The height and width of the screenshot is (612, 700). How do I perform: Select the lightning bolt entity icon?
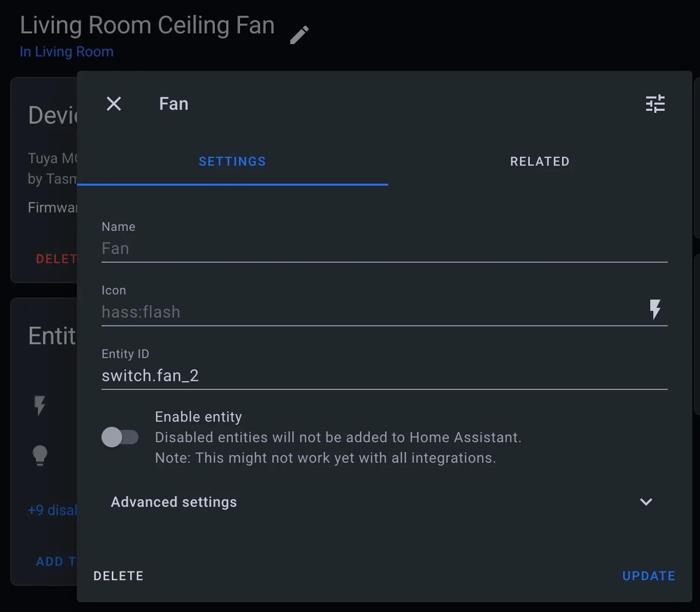tap(41, 406)
